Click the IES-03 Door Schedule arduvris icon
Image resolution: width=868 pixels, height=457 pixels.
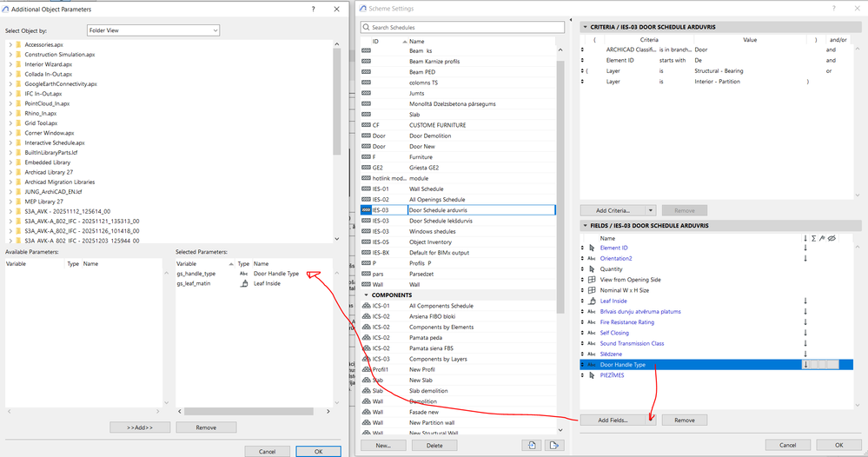pyautogui.click(x=366, y=210)
